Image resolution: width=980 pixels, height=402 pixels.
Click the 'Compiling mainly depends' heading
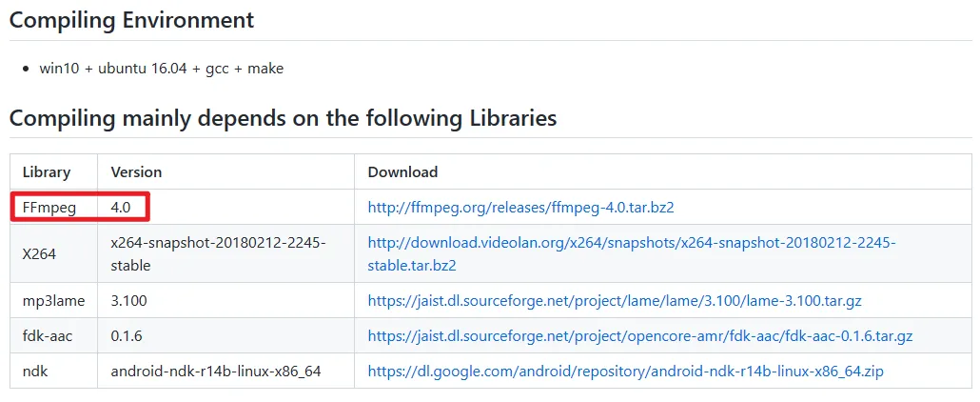(x=283, y=118)
